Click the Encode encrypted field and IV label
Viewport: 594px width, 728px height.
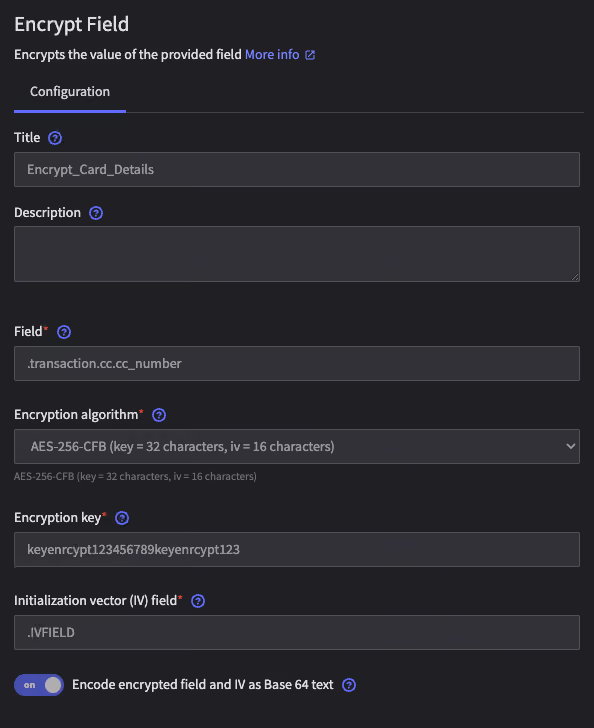pos(202,685)
